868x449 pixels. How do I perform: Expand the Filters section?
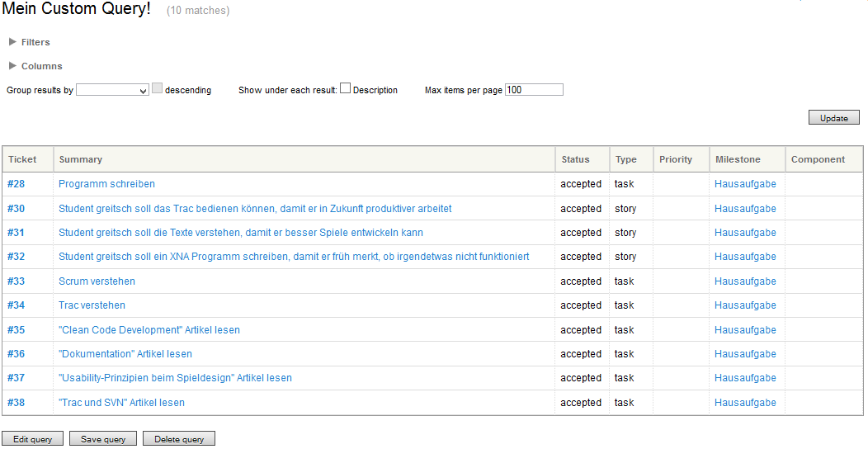coord(35,42)
